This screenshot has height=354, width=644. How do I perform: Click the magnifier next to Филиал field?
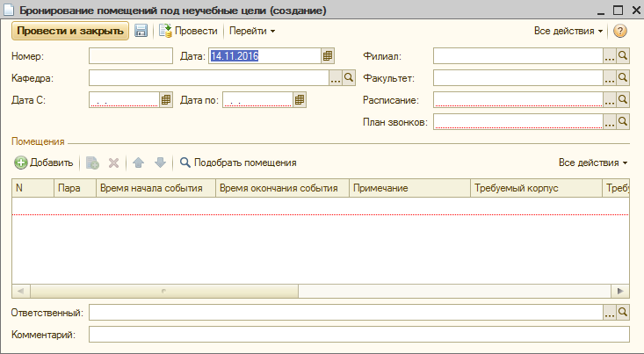pyautogui.click(x=623, y=56)
